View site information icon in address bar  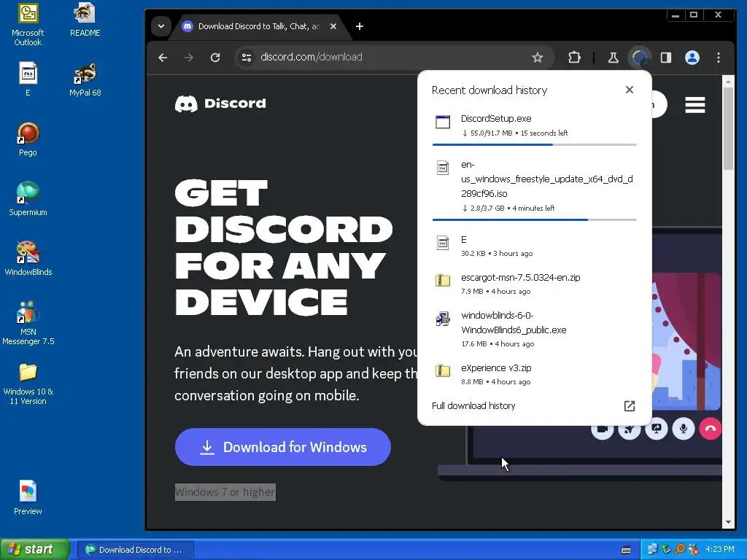247,58
